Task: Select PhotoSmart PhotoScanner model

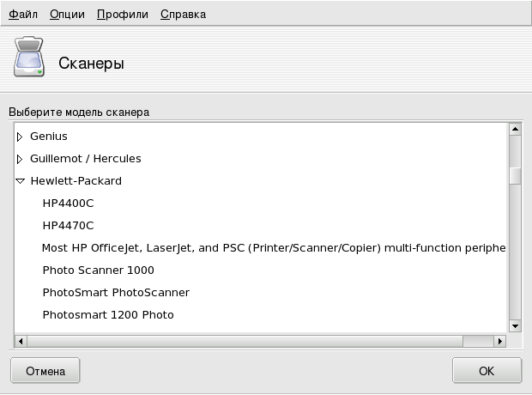Action: tap(116, 293)
